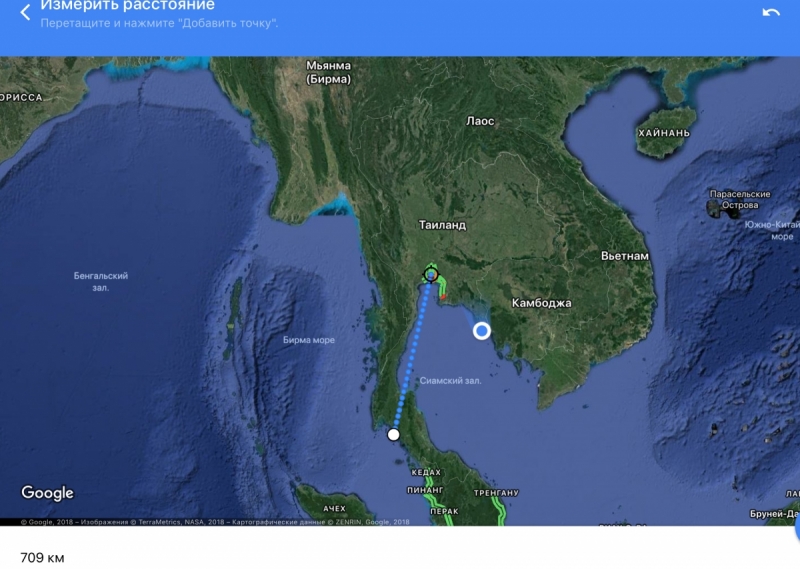800x569 pixels.
Task: Click the Таиланд country label
Action: pyautogui.click(x=441, y=225)
